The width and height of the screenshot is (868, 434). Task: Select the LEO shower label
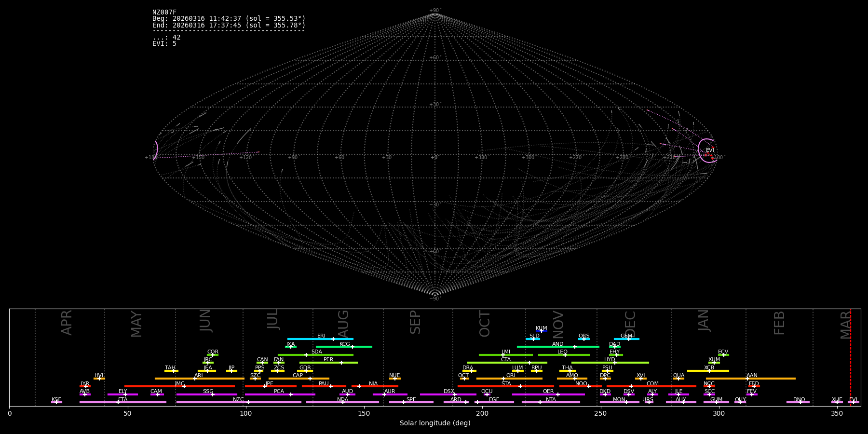point(563,352)
